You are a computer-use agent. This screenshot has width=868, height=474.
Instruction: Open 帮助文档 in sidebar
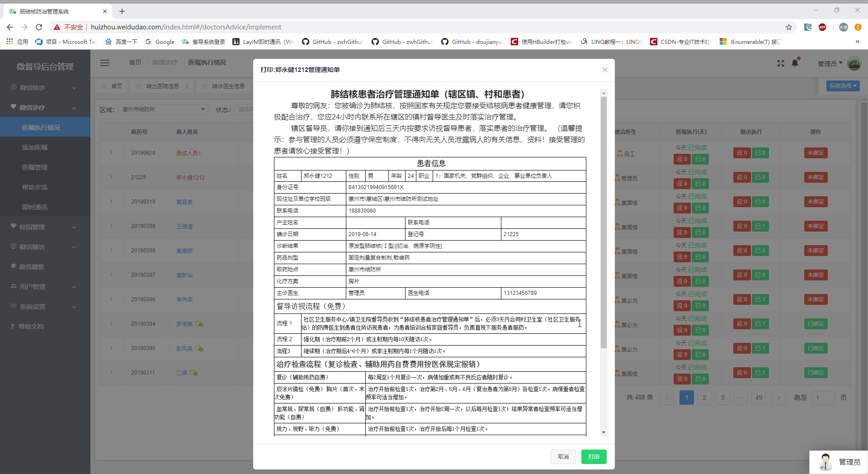pos(45,327)
